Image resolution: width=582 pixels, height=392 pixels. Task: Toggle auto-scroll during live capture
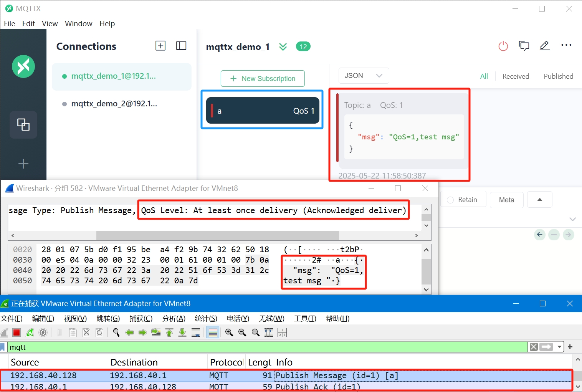click(x=196, y=332)
